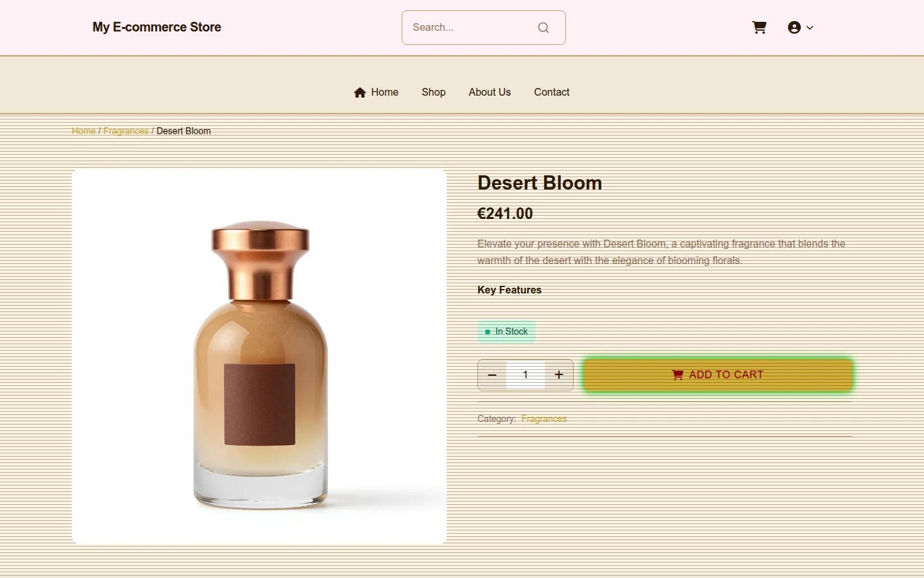Click Desert Bloom in the breadcrumb
The width and height of the screenshot is (924, 578).
(184, 131)
